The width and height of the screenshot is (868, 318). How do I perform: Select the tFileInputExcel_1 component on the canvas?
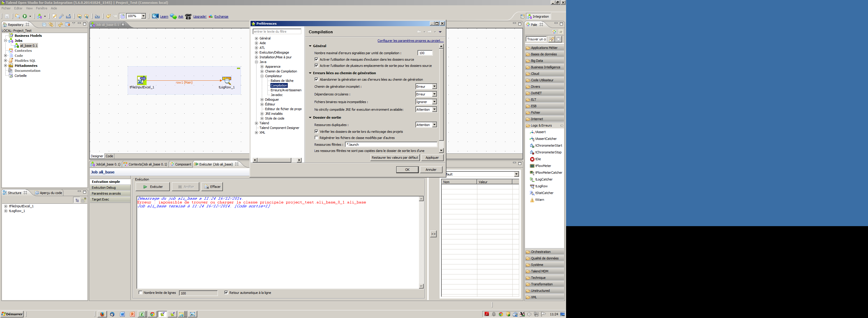pyautogui.click(x=142, y=80)
